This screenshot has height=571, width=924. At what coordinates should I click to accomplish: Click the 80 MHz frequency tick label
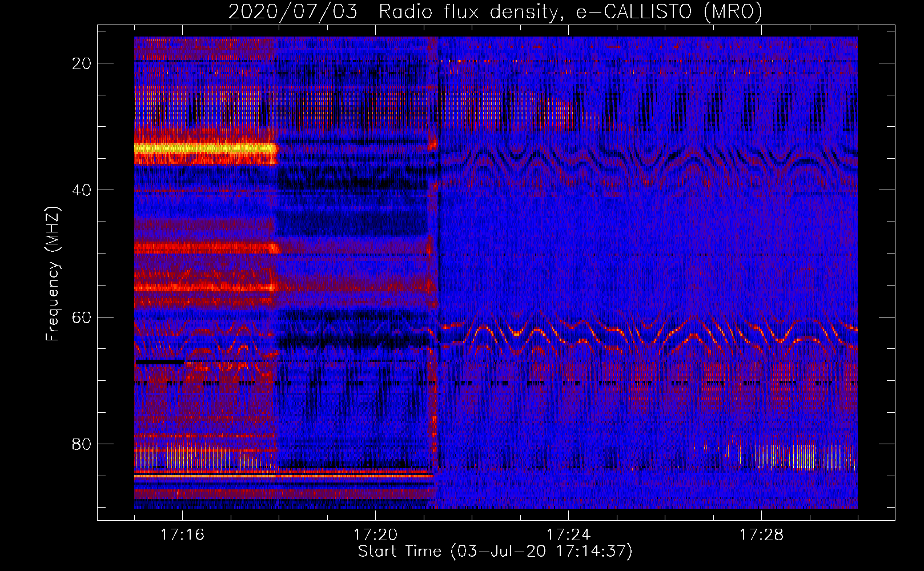pyautogui.click(x=82, y=444)
